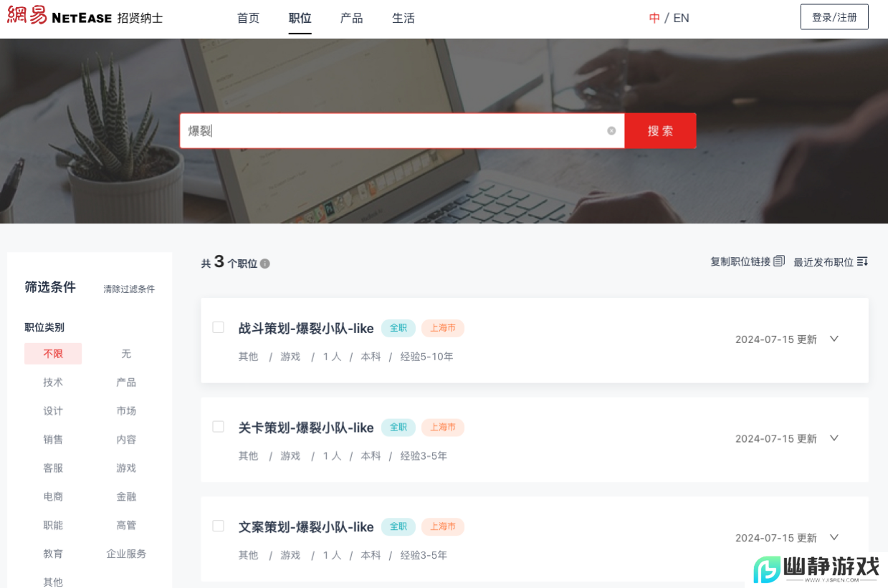Switch to the 首页 tab
This screenshot has width=888, height=588.
248,18
